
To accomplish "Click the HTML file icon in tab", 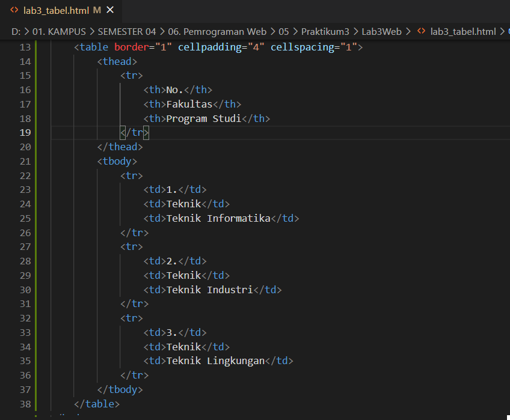I will click(x=14, y=10).
